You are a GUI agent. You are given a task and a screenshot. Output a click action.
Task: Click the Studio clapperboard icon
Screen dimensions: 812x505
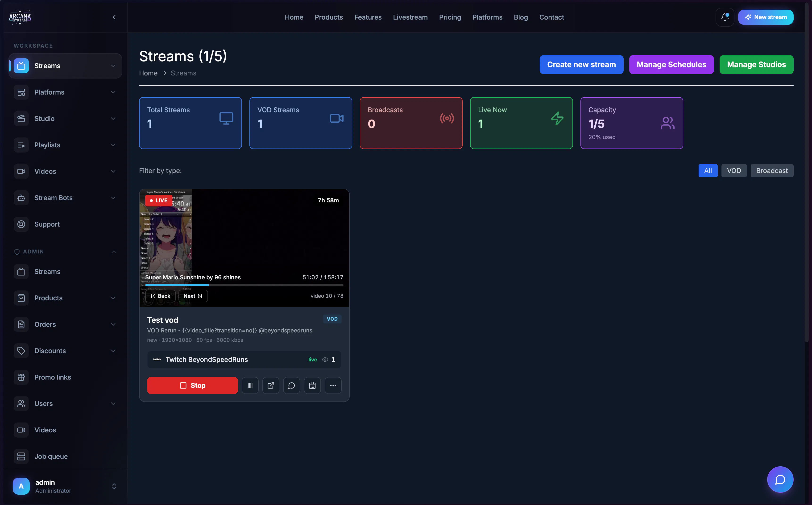tap(21, 119)
